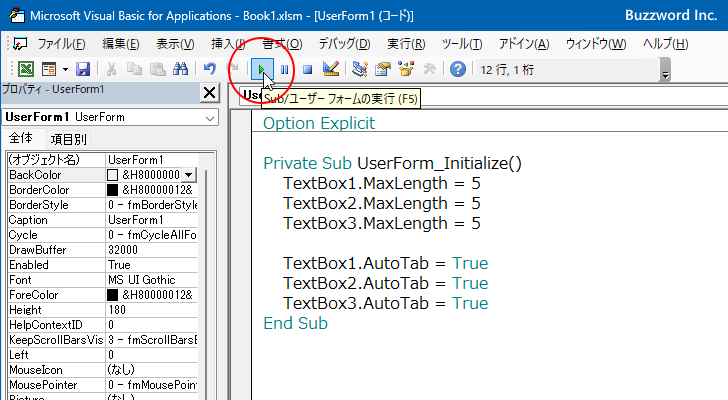Open Project Explorer icon
This screenshot has width=728, height=400.
point(360,69)
